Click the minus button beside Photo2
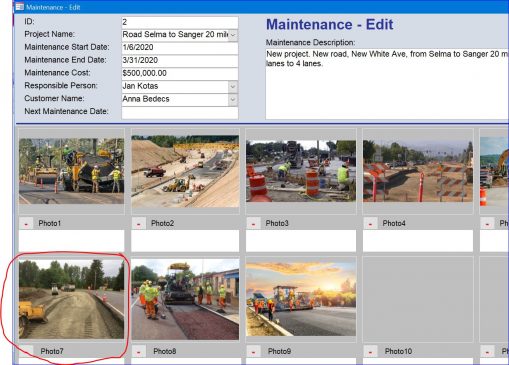The height and width of the screenshot is (365, 509). click(x=138, y=223)
